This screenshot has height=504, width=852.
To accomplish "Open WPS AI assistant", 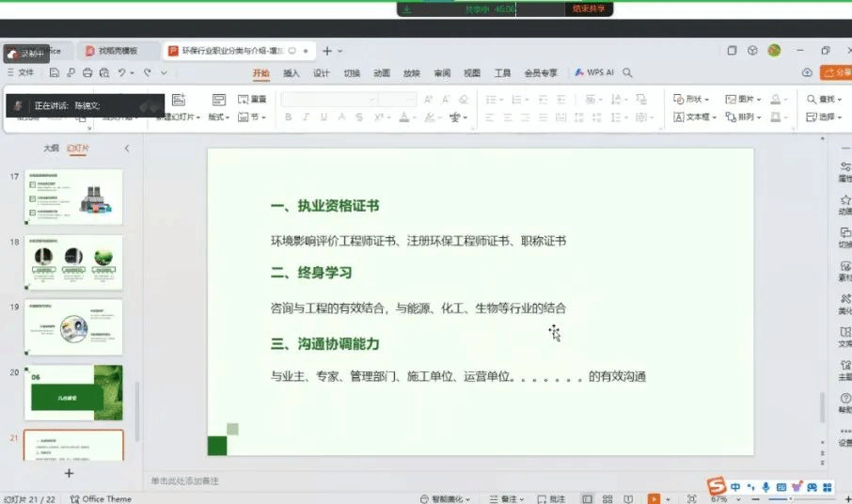I will [x=595, y=73].
